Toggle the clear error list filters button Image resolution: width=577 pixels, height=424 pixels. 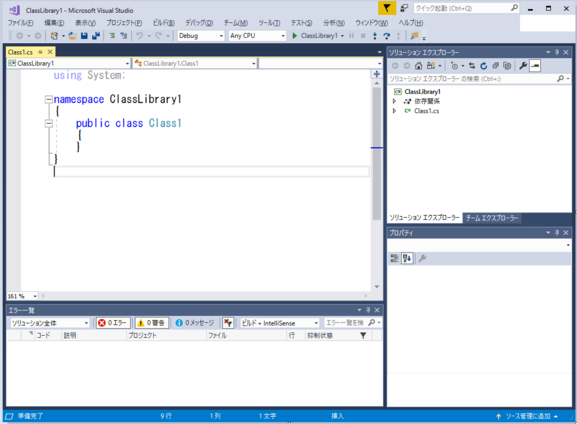228,323
